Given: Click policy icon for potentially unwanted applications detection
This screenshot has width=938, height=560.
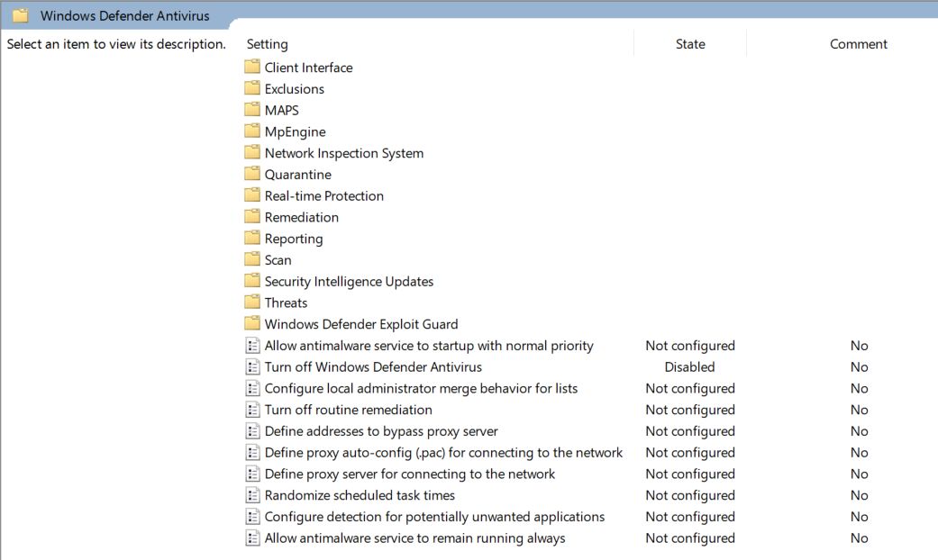Looking at the screenshot, I should pyautogui.click(x=253, y=517).
